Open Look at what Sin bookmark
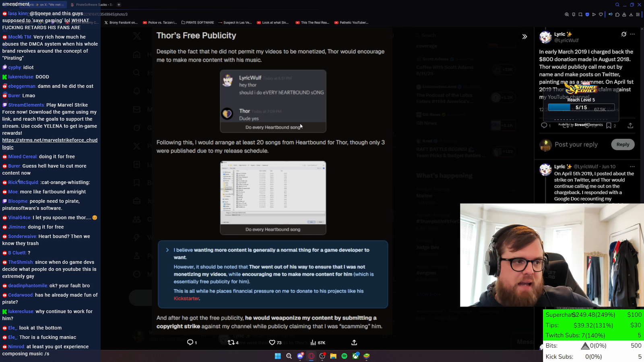The width and height of the screenshot is (644, 362). point(273,23)
